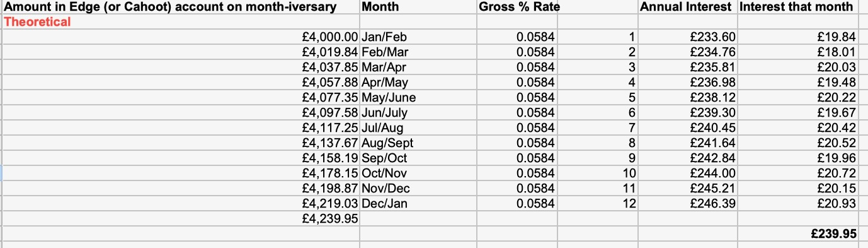Select the red Theoretical label cell
Viewport: 868px width, 248px height.
click(181, 22)
